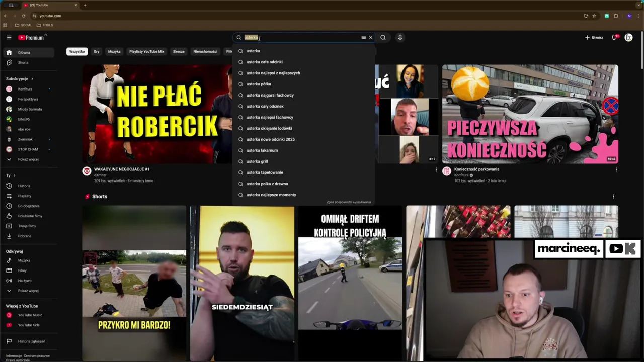Image resolution: width=644 pixels, height=362 pixels.
Task: Choose suggestion usterka najgorsi fachowcy
Action: click(x=303, y=95)
